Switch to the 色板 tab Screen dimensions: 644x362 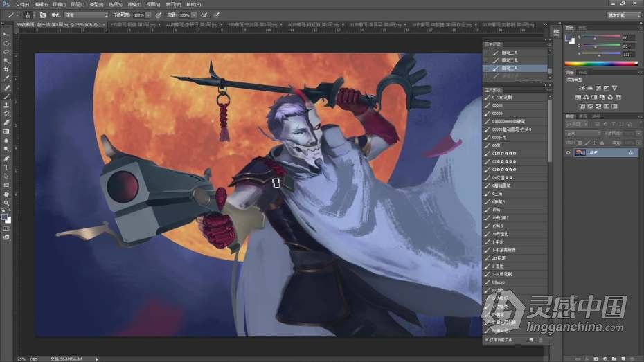tap(582, 28)
